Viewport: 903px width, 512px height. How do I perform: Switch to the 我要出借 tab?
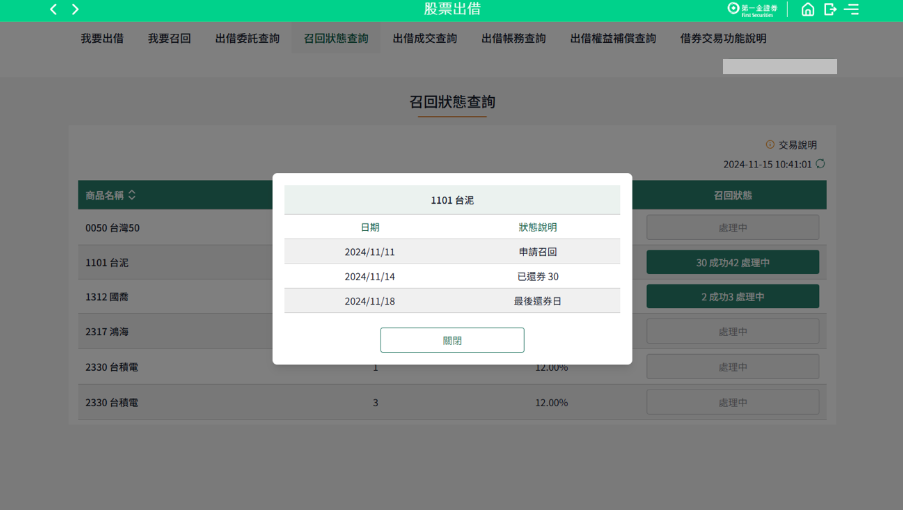[102, 39]
